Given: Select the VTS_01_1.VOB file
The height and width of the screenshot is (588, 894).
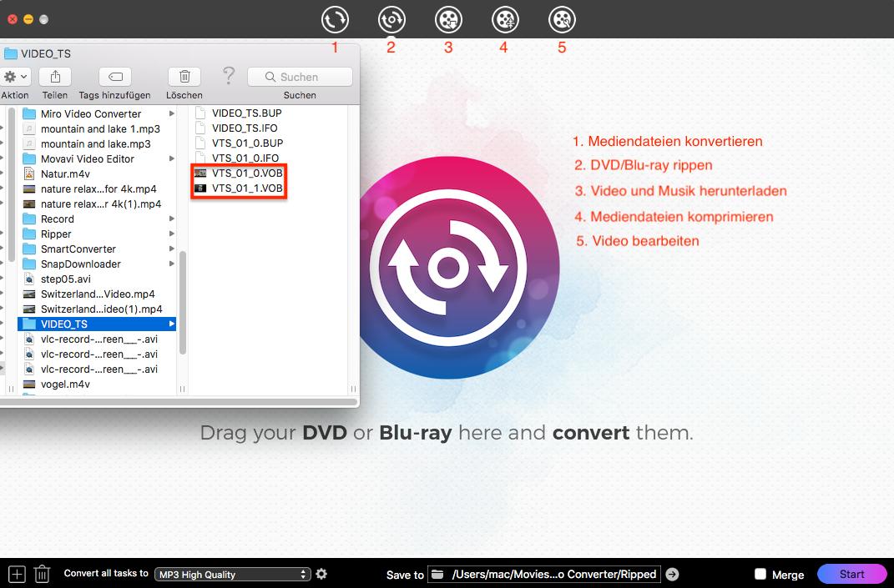Looking at the screenshot, I should pos(246,188).
